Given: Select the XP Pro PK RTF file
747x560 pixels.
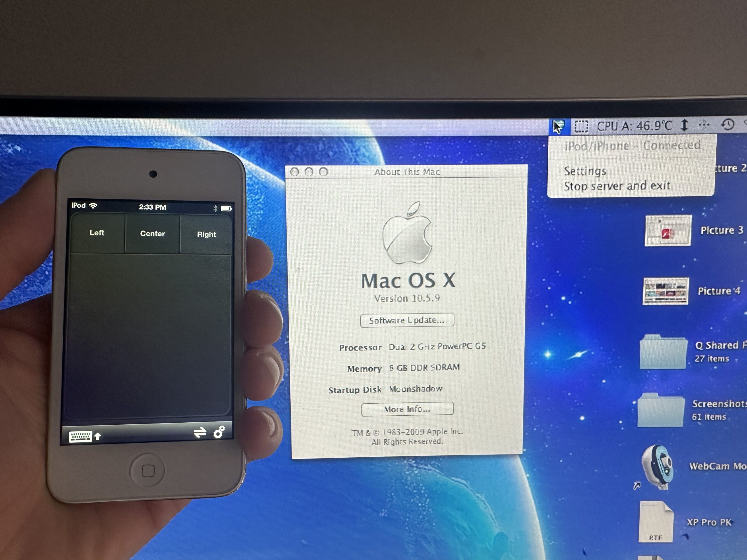Looking at the screenshot, I should click(656, 523).
